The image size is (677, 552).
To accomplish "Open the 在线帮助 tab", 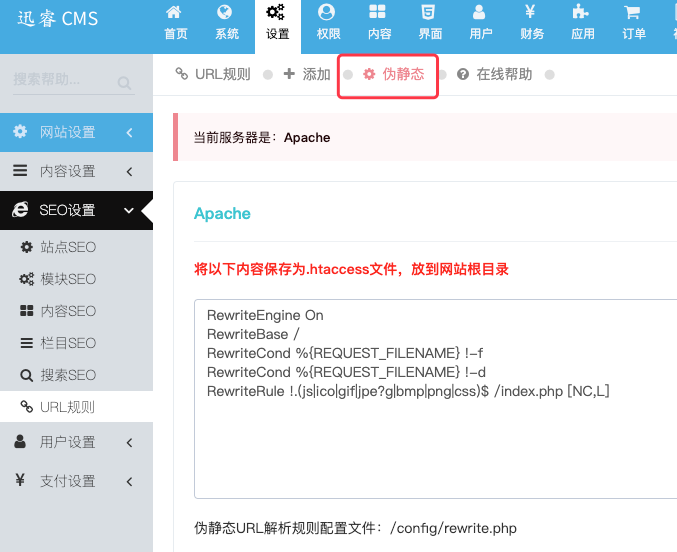I will pyautogui.click(x=495, y=74).
